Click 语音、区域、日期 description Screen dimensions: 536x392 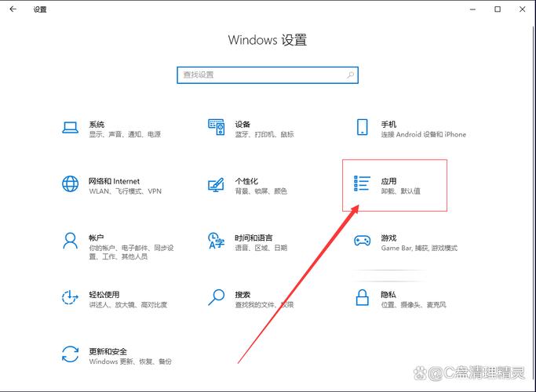pos(261,248)
